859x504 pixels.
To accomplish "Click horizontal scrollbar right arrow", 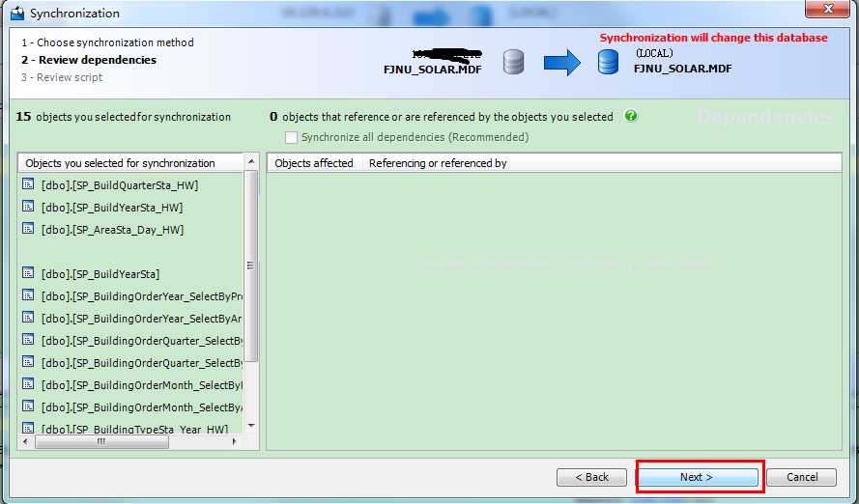I will [235, 441].
